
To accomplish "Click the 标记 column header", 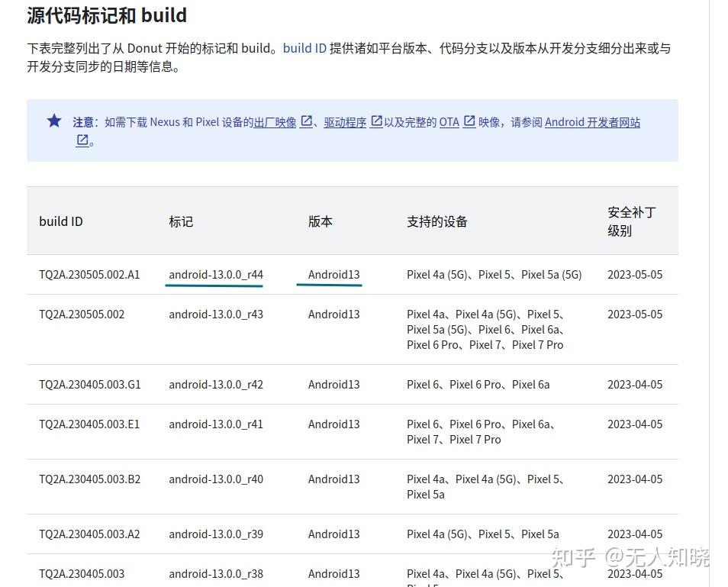I will point(181,221).
